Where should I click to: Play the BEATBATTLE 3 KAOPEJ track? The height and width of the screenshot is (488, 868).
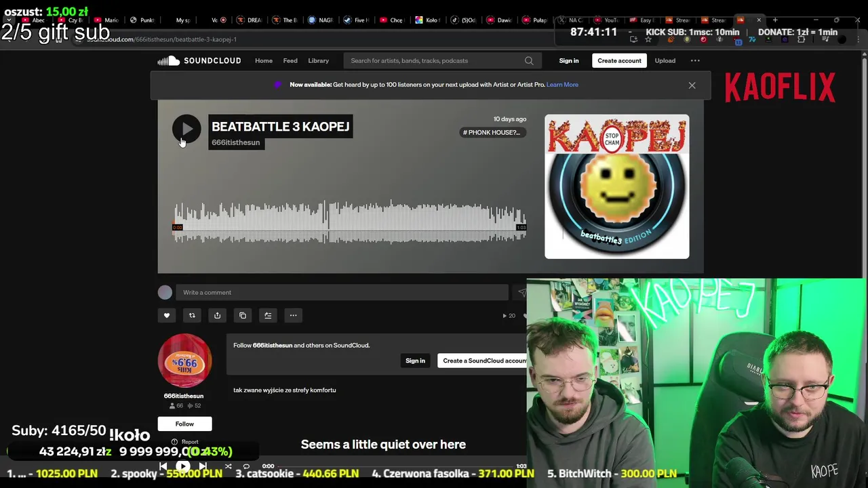coord(186,129)
